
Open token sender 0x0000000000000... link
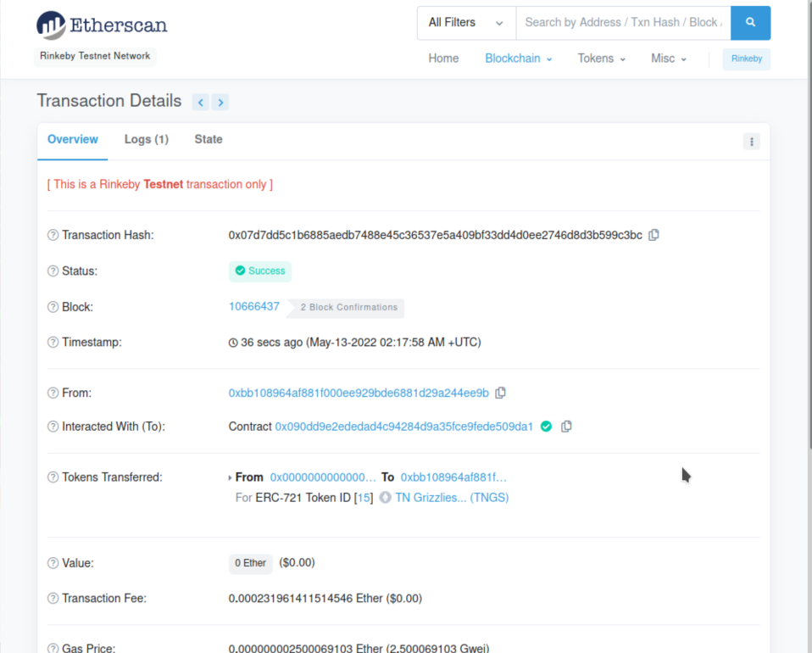323,477
